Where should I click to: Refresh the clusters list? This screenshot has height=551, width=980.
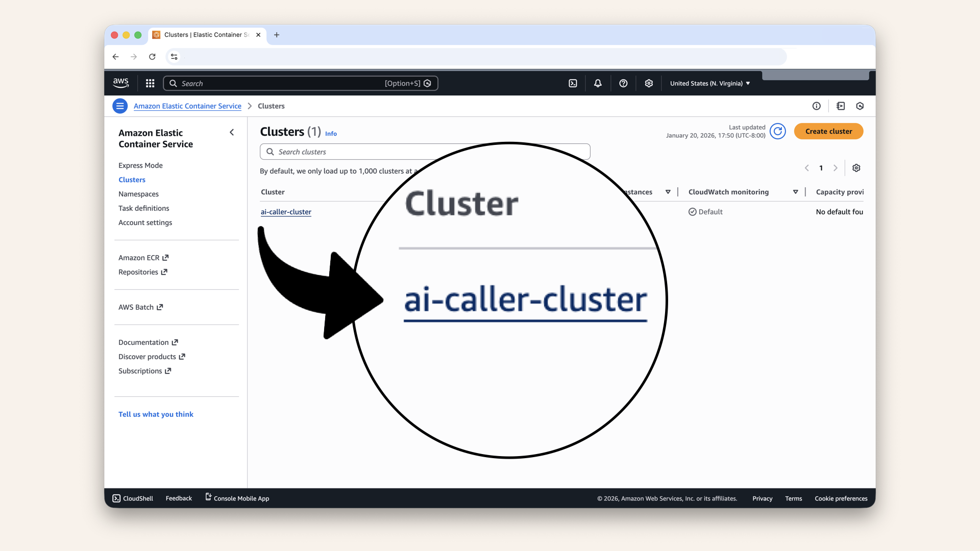[x=777, y=131]
